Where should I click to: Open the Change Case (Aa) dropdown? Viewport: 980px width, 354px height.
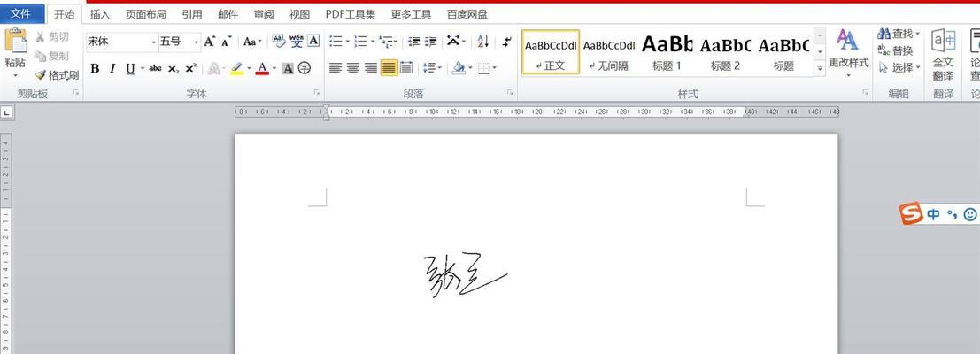(252, 42)
